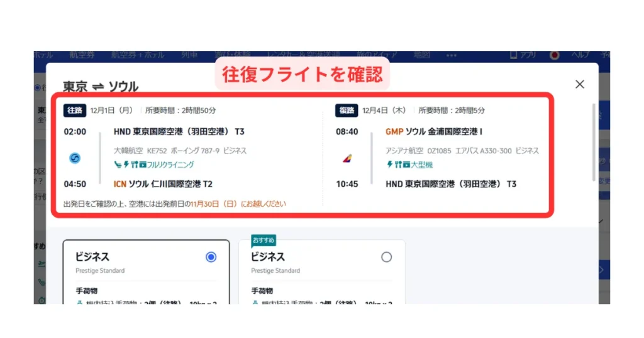This screenshot has width=644, height=338.
Task: Click the ヘルプ link in header
Action: click(x=580, y=55)
